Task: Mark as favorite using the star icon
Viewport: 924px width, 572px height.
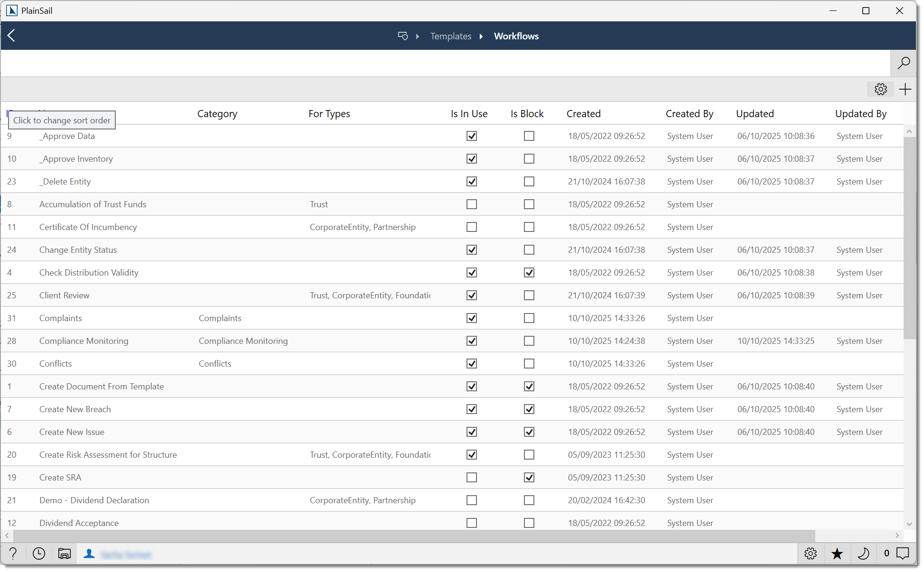Action: [x=837, y=554]
